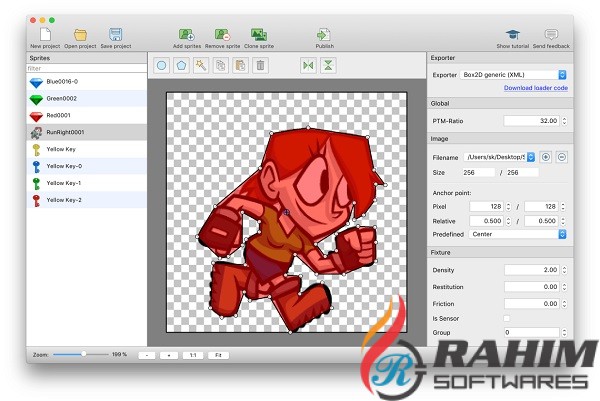
Task: Click the Density value stepper
Action: 564,270
